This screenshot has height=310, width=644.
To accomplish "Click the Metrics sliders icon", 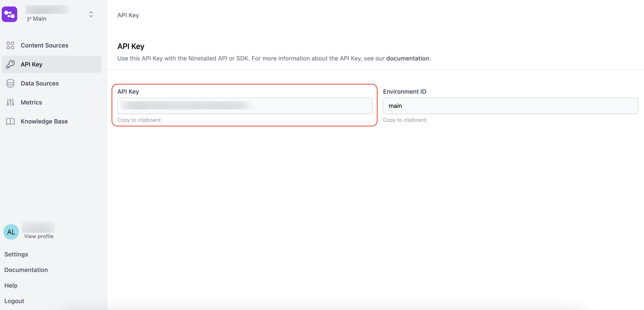I will (10, 102).
